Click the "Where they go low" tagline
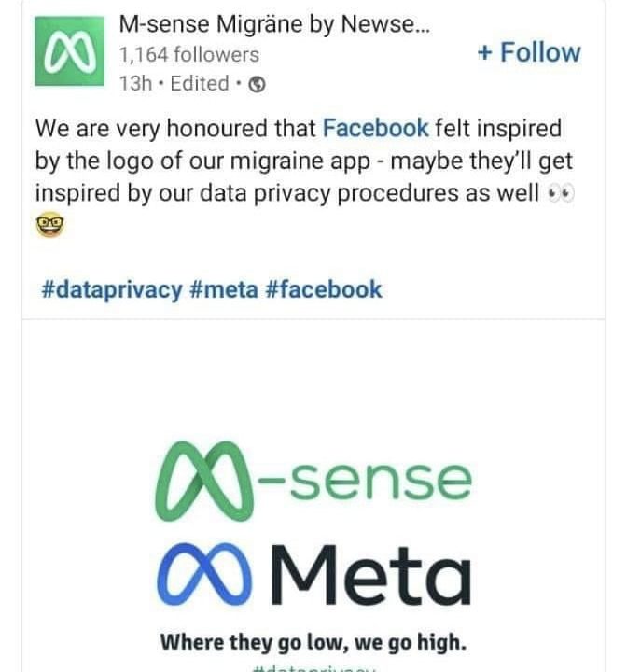This screenshot has height=672, width=627. 313,642
